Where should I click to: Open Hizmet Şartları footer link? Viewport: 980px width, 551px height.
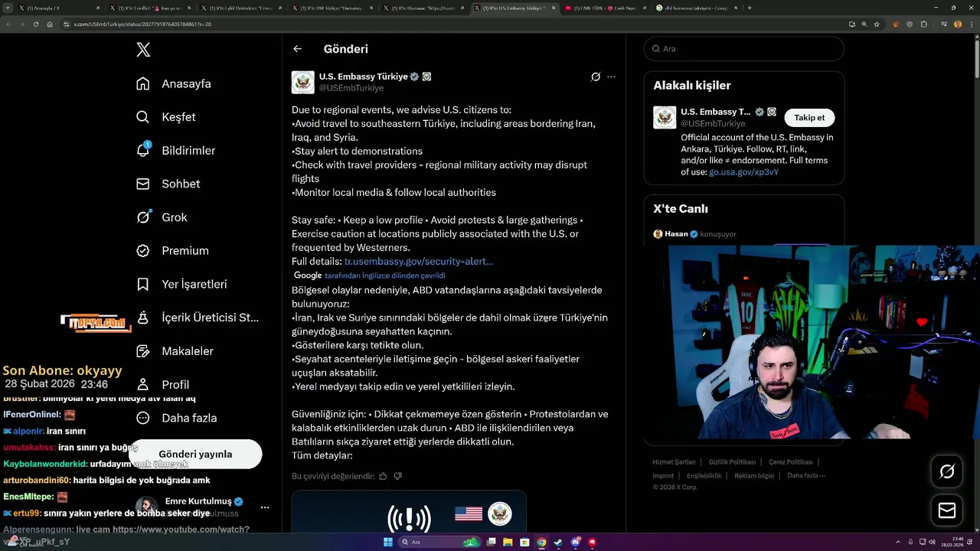tap(674, 462)
